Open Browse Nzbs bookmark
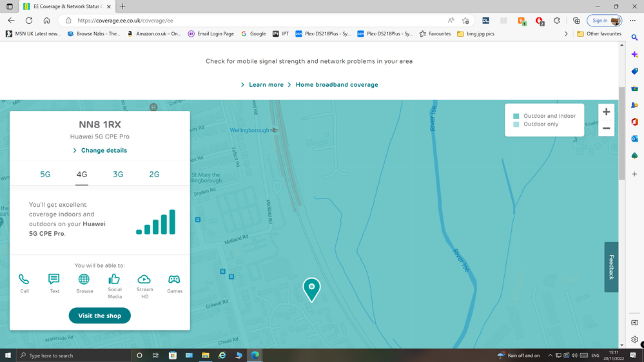The width and height of the screenshot is (644, 362). point(93,33)
